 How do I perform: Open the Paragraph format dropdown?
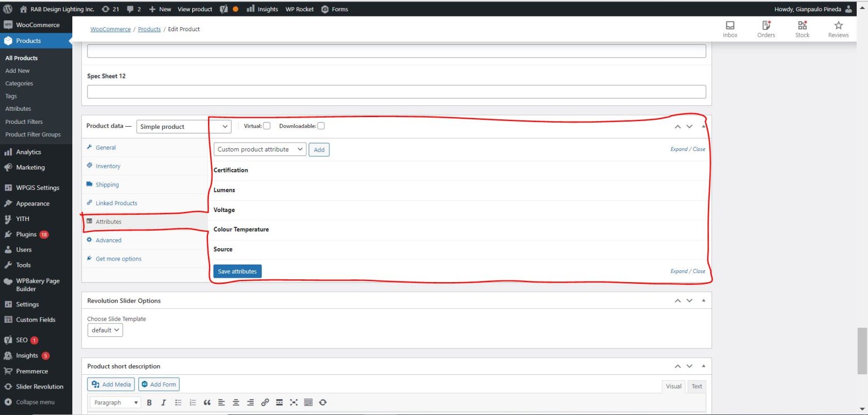115,403
